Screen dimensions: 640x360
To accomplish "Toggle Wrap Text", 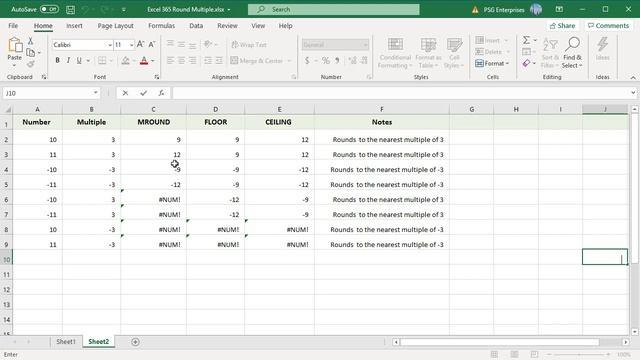I will coord(249,44).
